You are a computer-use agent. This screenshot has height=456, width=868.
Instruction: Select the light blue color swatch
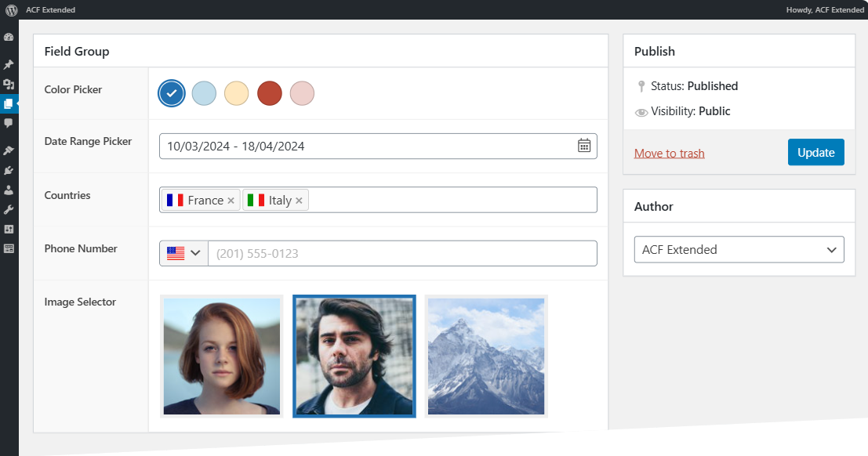(204, 93)
